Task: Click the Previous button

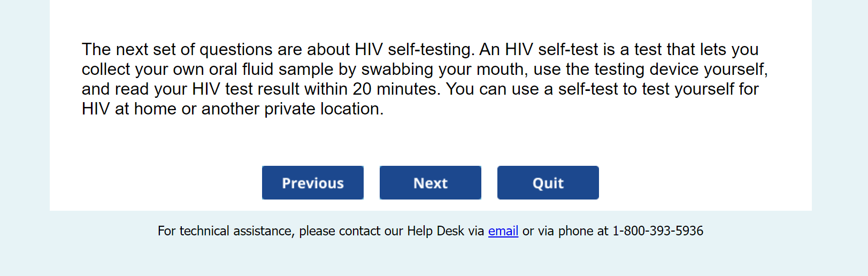Action: point(312,183)
